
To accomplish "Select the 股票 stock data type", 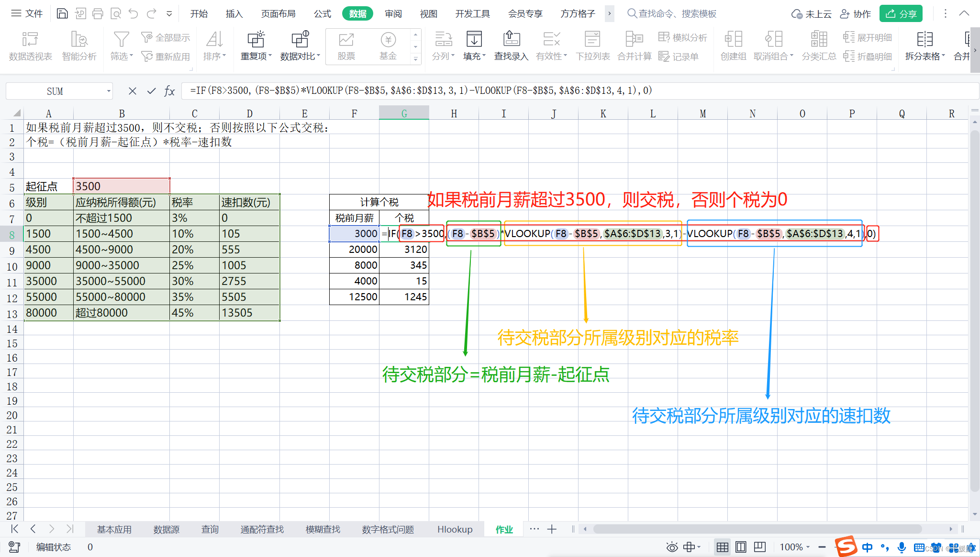I will 346,46.
